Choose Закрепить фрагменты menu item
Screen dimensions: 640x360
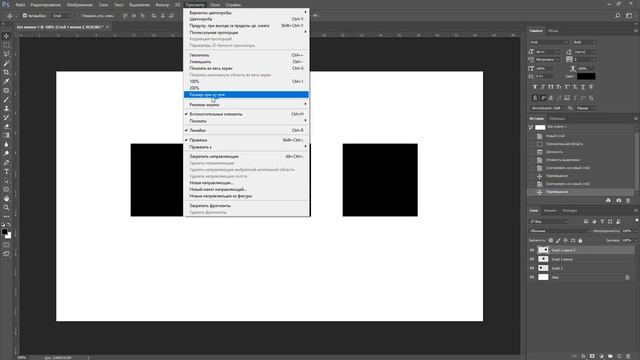pyautogui.click(x=246, y=206)
